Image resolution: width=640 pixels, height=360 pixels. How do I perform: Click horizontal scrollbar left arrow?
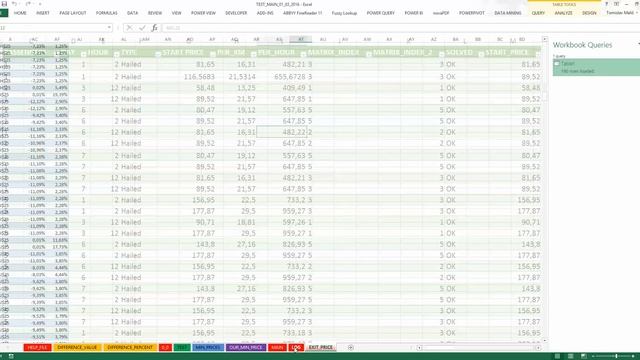[x=419, y=348]
